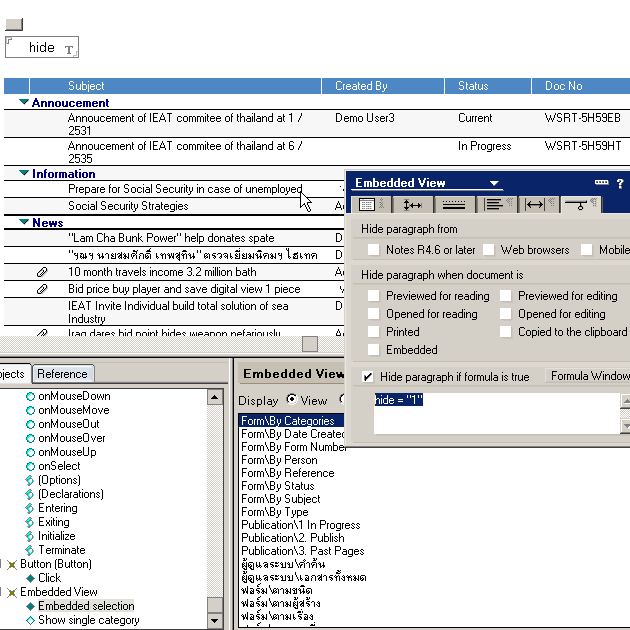Check Previewed for editing
630x630 pixels.
pos(505,296)
